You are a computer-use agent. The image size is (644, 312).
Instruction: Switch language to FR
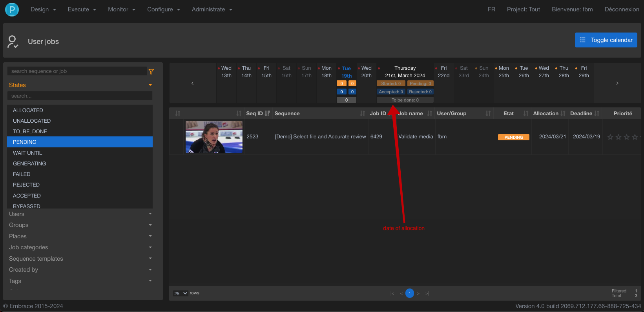click(491, 9)
